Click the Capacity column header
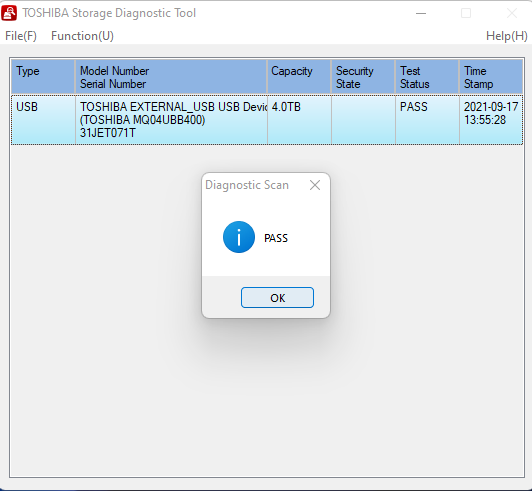 click(299, 77)
